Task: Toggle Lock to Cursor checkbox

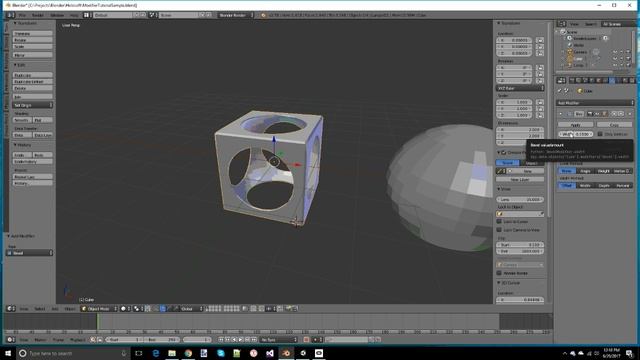Action: 499,222
